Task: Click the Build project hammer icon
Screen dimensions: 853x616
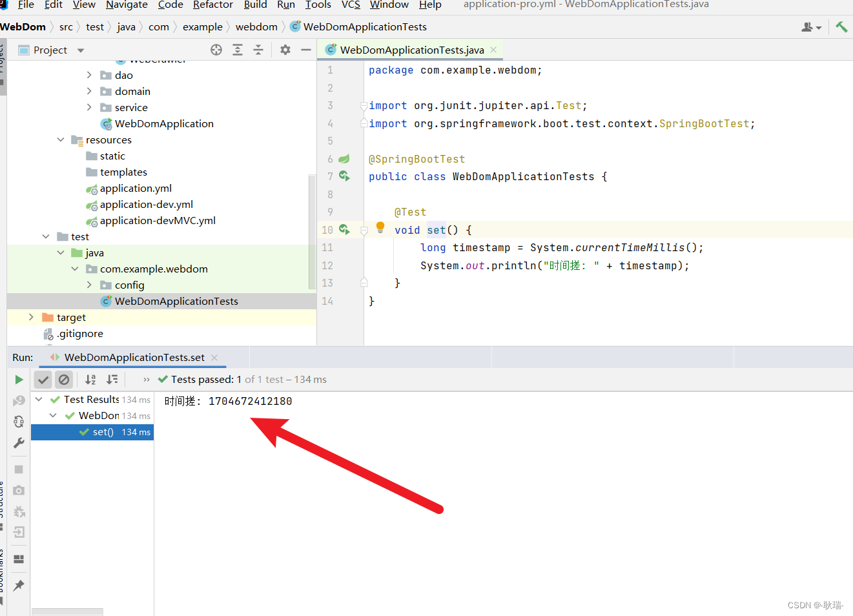Action: [x=841, y=26]
